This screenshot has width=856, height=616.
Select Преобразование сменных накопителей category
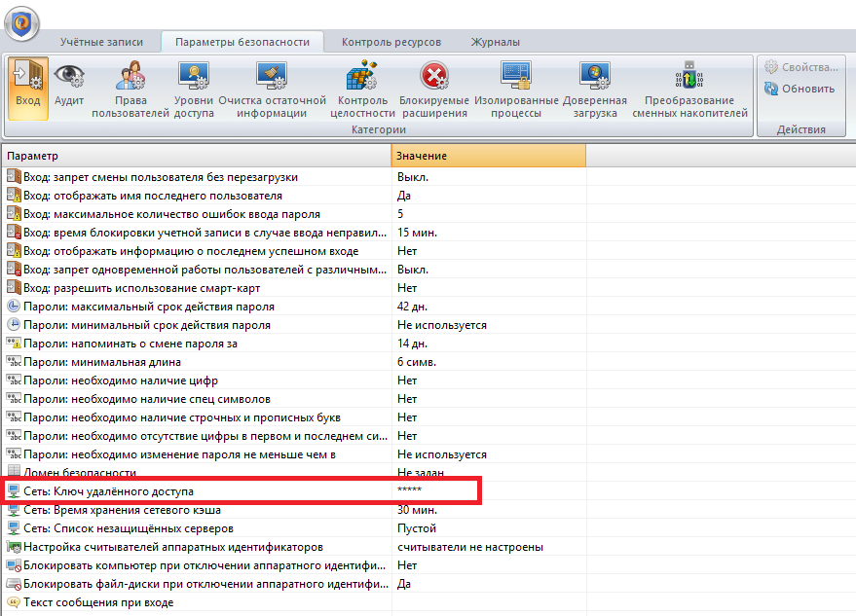click(x=690, y=89)
